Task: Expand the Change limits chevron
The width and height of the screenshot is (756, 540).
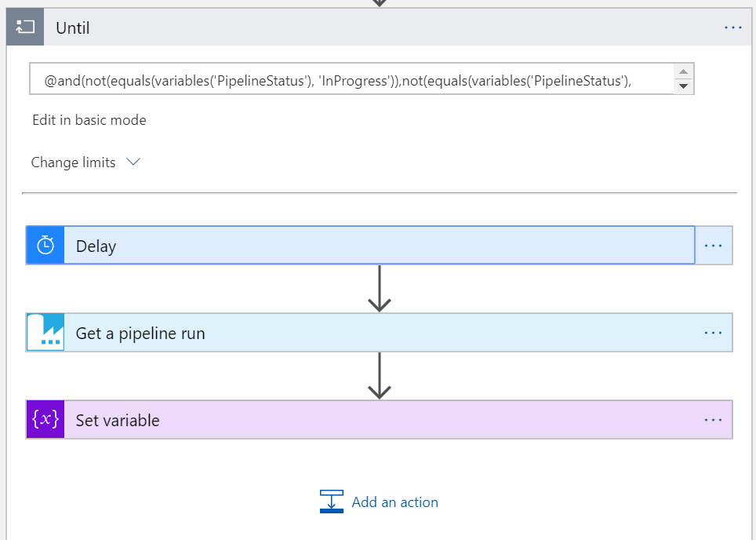Action: [x=133, y=162]
